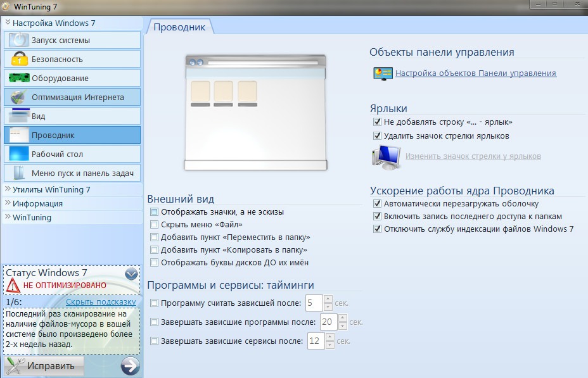Tick Скрыть меню «Файл» checkbox
The width and height of the screenshot is (588, 378).
pyautogui.click(x=154, y=224)
